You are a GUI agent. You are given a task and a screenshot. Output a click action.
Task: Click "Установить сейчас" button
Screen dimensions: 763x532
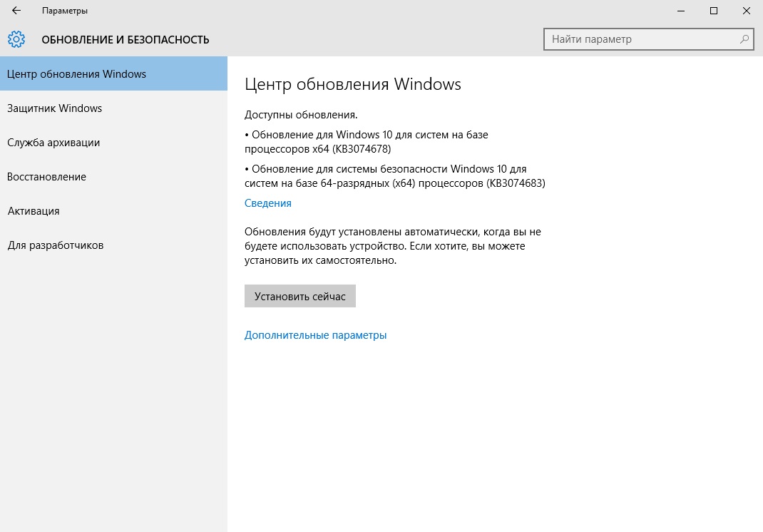[x=299, y=296]
